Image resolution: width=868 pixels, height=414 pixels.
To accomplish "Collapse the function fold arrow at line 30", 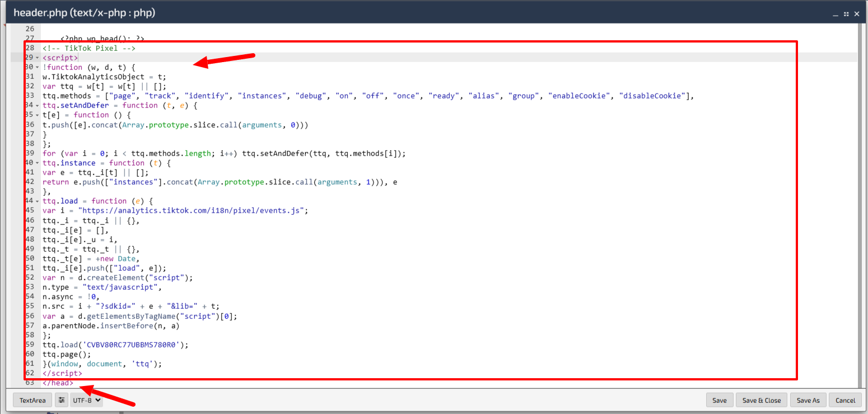I will point(37,67).
